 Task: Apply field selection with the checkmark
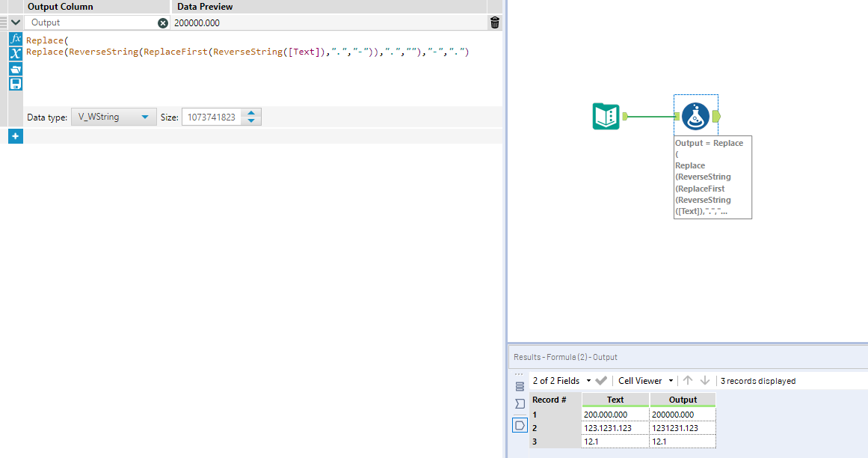[x=600, y=380]
